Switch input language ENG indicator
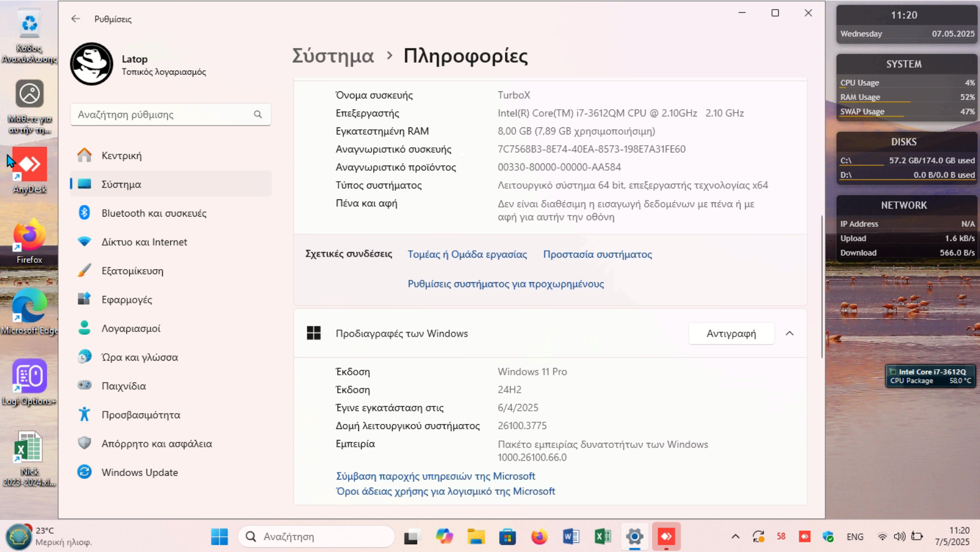The height and width of the screenshot is (552, 980). (855, 537)
